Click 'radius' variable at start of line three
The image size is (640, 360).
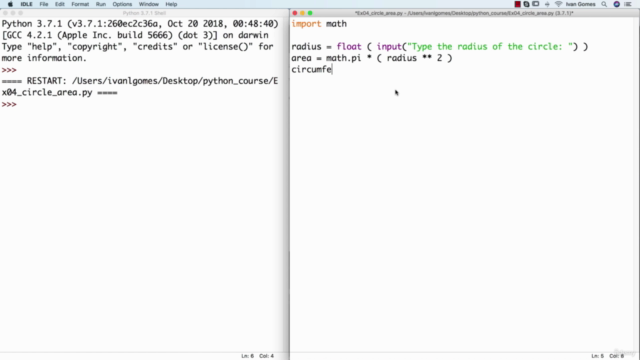point(306,47)
